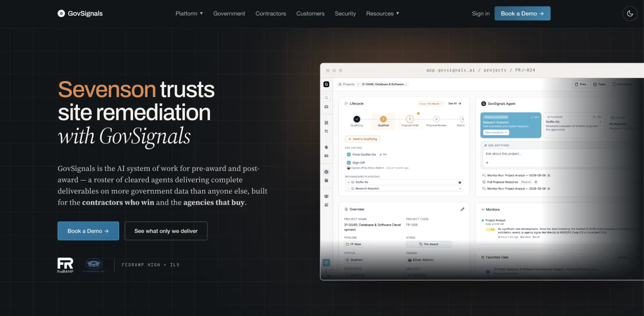The image size is (644, 316).
Task: Go to the Contractors nav item
Action: pyautogui.click(x=271, y=14)
